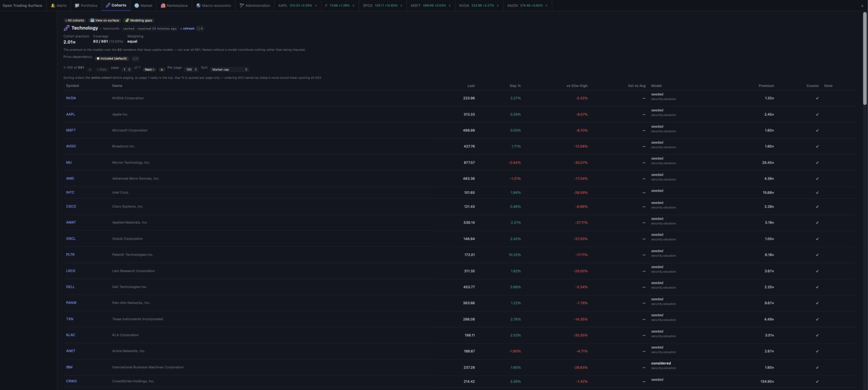Open the PANW symbol link

(71, 303)
